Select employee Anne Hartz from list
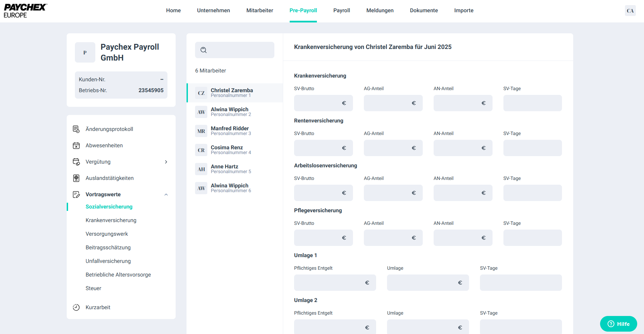 [225, 169]
